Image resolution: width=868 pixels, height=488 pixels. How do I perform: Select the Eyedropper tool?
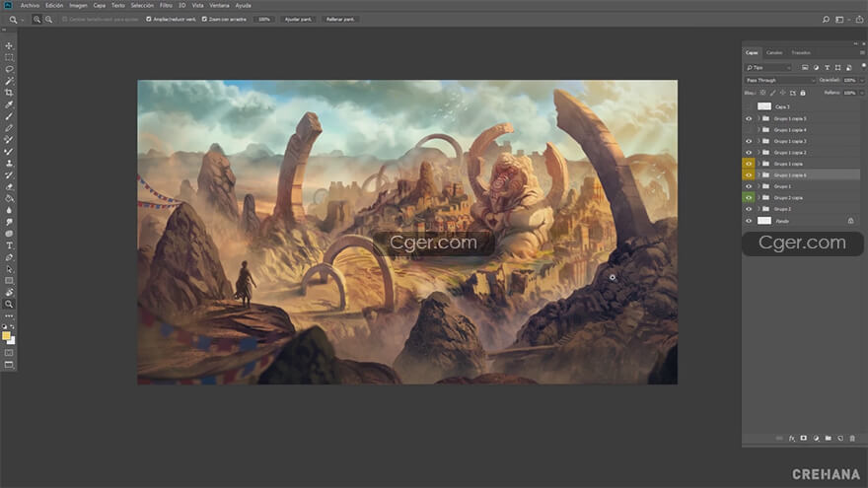tap(9, 105)
